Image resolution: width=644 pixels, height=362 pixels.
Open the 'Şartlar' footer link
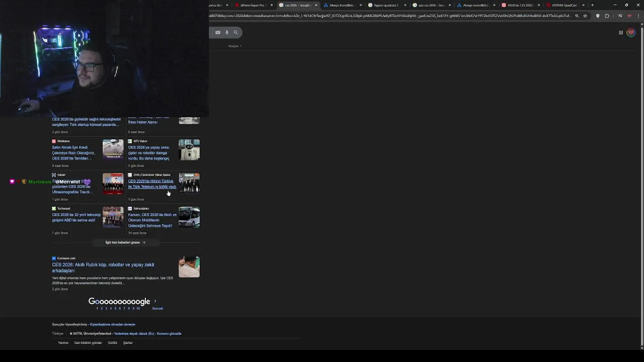coord(128,343)
